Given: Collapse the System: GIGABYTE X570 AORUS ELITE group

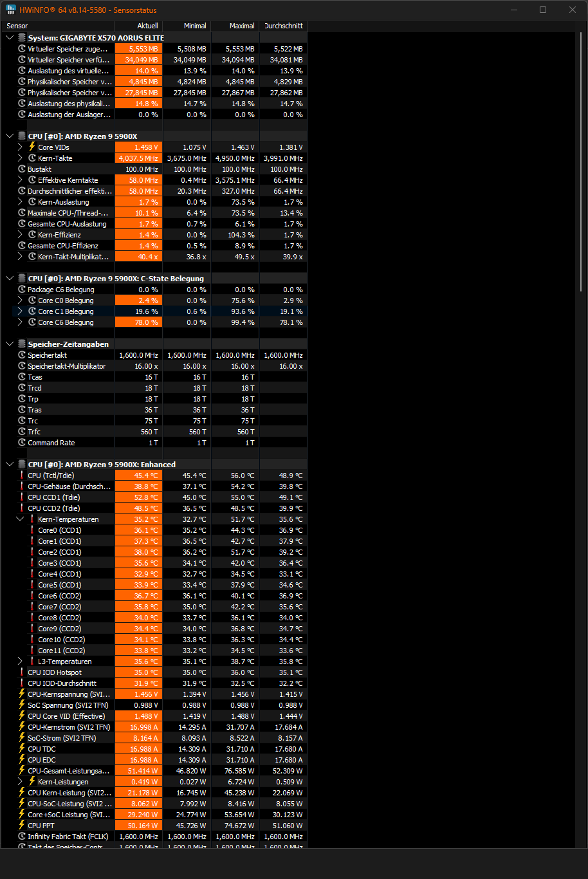Looking at the screenshot, I should click(x=10, y=38).
